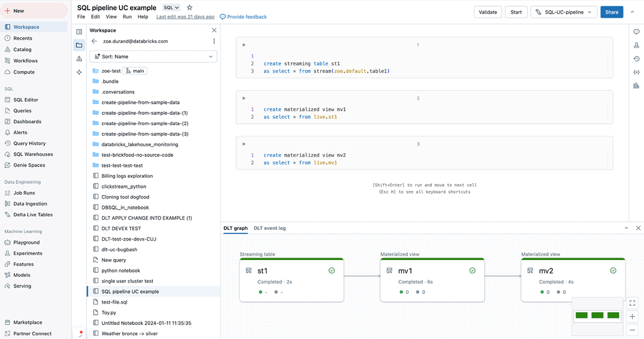The image size is (644, 339).
Task: Change the SQL language selector
Action: (x=171, y=8)
